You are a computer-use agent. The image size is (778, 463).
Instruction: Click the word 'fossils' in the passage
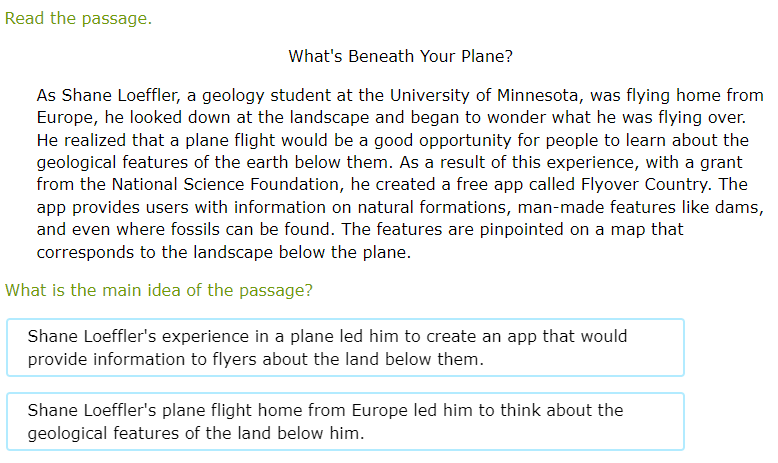[x=195, y=229]
